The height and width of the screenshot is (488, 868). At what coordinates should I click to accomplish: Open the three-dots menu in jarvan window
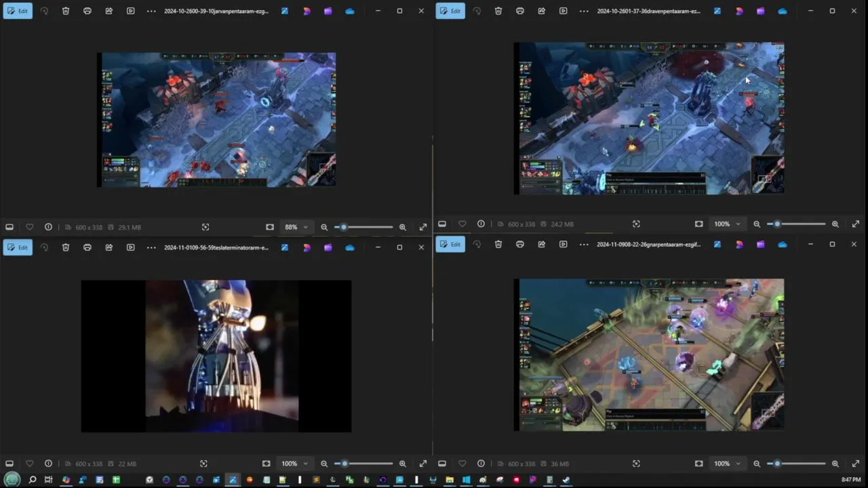pos(151,11)
